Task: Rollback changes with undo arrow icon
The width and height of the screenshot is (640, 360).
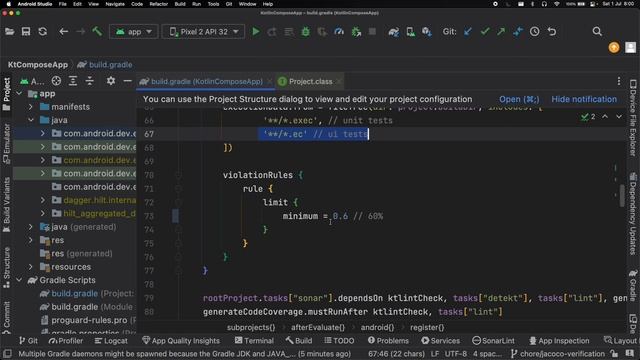Action: (x=552, y=31)
